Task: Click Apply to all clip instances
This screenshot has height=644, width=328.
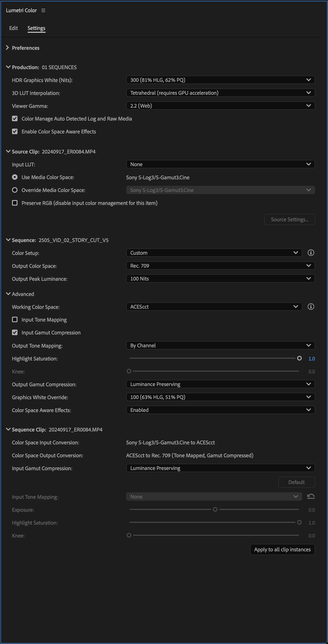Action: point(282,549)
